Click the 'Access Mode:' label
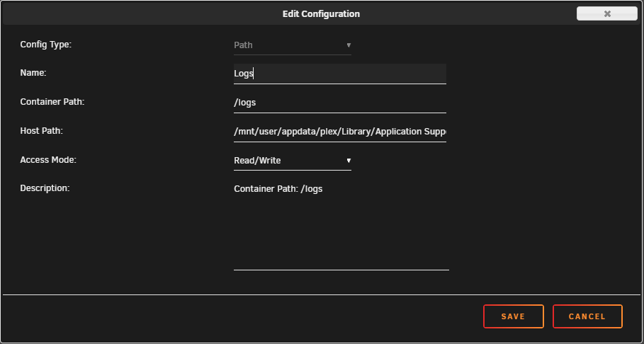Screen dimensions: 644x344 pyautogui.click(x=48, y=160)
